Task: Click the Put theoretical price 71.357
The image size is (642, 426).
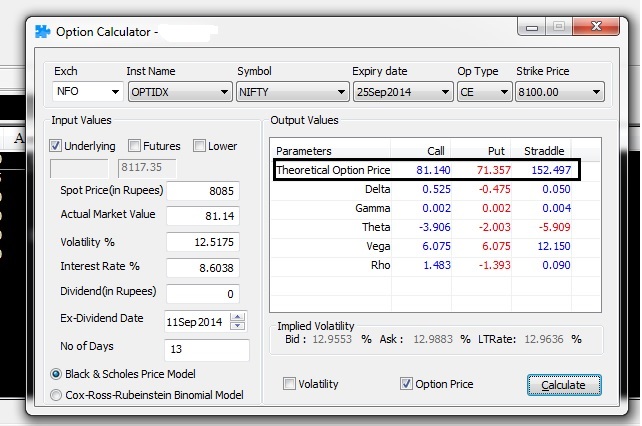Action: [493, 170]
